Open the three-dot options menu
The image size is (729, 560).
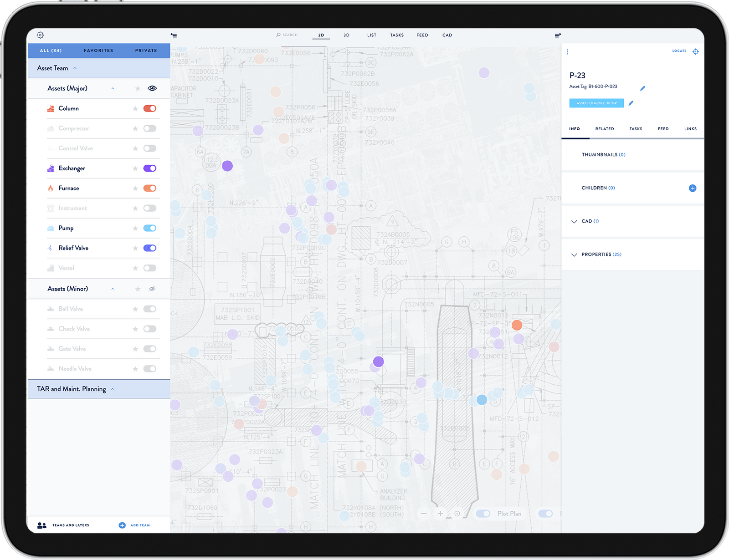(x=567, y=52)
